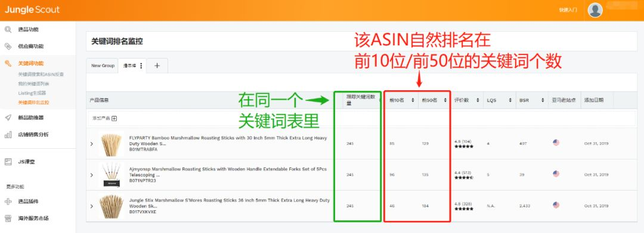The width and height of the screenshot is (644, 233).
Task: Add a new group with the plus tab
Action: click(x=157, y=66)
